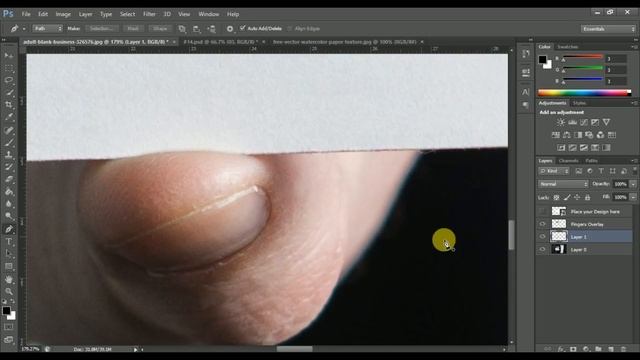Select the Eyedropper tool
The height and width of the screenshot is (360, 640).
coord(9,117)
